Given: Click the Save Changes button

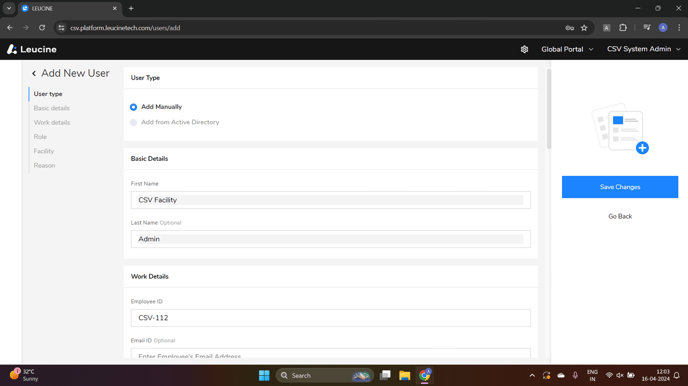Looking at the screenshot, I should click(620, 187).
